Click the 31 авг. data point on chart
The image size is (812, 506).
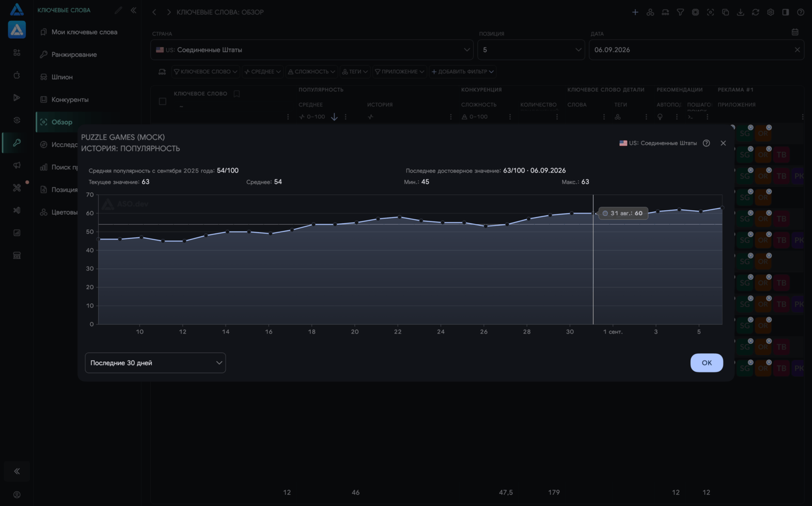(x=593, y=213)
